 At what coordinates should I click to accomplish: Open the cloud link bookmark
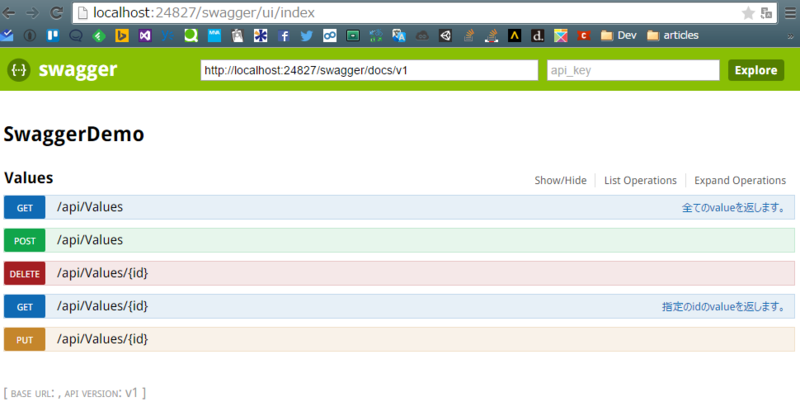click(x=422, y=35)
